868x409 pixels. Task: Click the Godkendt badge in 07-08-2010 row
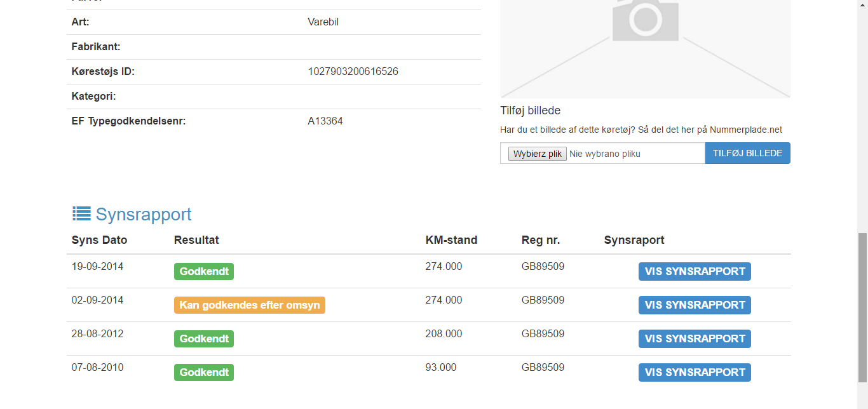click(204, 372)
